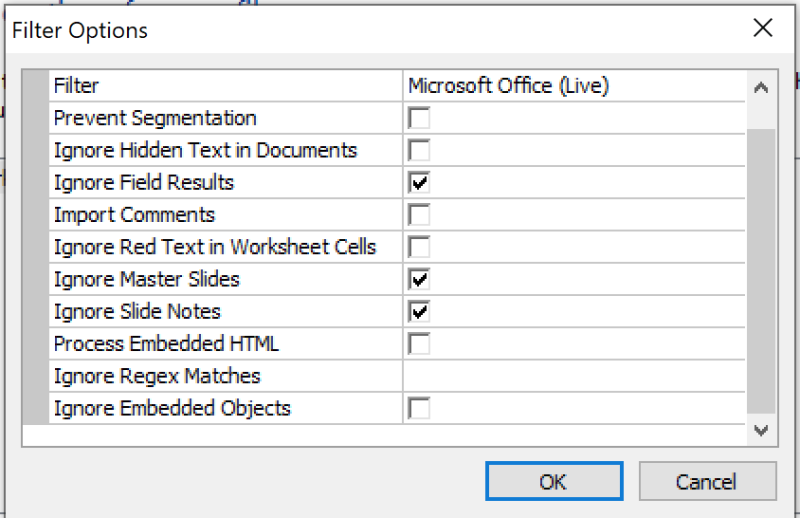Close the Filter Options dialog
The height and width of the screenshot is (518, 800).
click(x=763, y=28)
